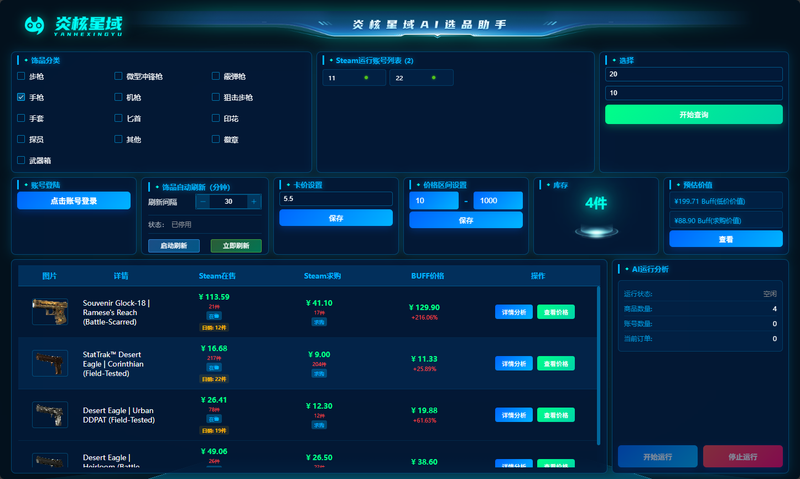This screenshot has width=800, height=479.
Task: Enable the 探员 checkbox
Action: (21, 139)
